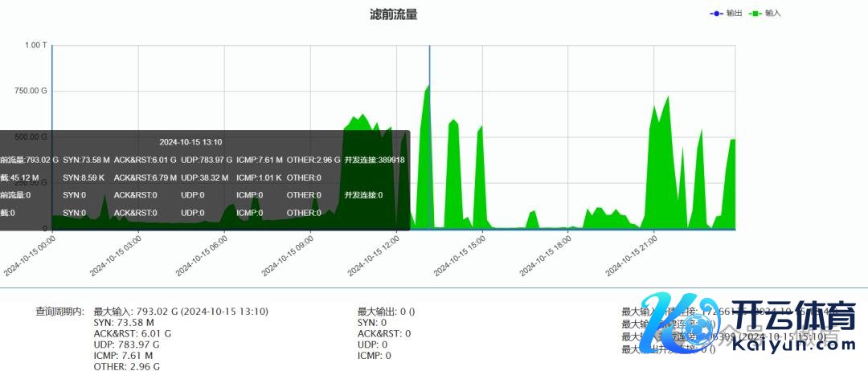The height and width of the screenshot is (371, 868).
Task: Click the 输入 legend text label
Action: click(x=772, y=14)
